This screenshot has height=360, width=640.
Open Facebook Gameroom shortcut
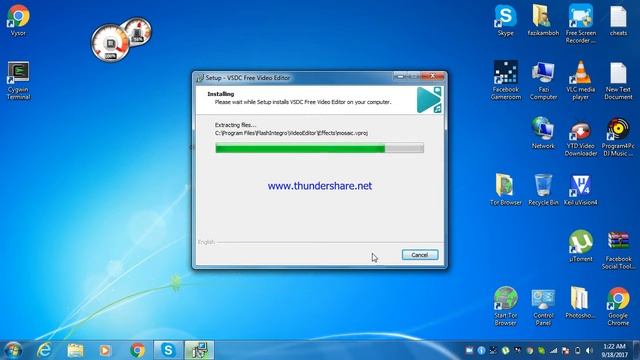point(506,80)
